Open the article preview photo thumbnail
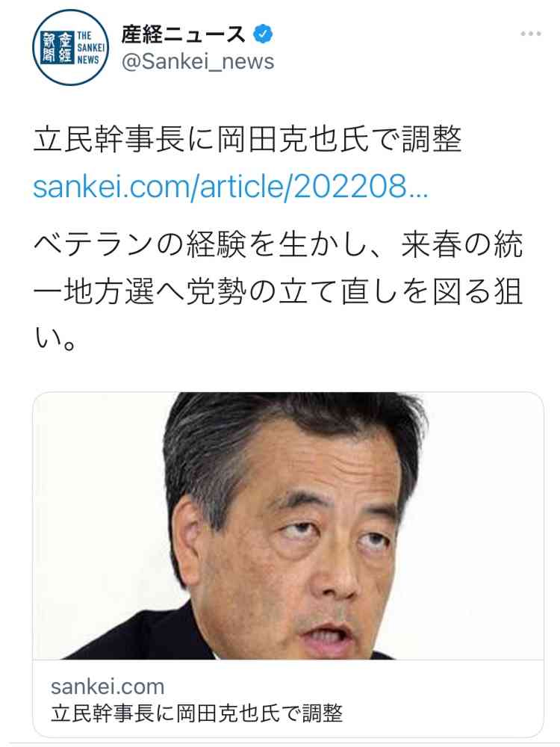560x747 pixels. 288,526
